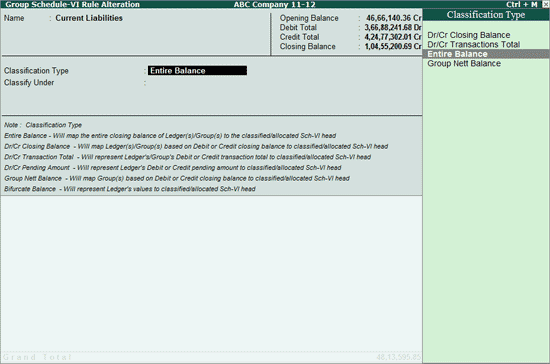
Task: Click the Classification Type input field
Action: point(197,70)
